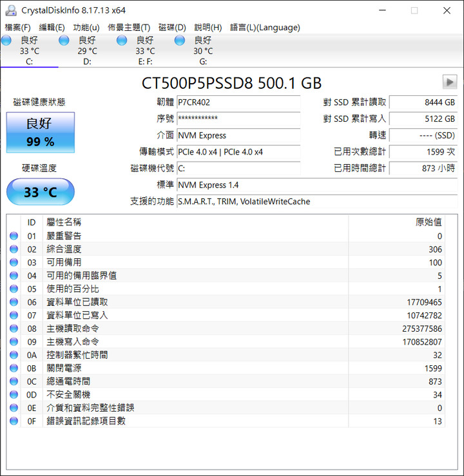Click status dot for drive C:
This screenshot has height=476, width=464.
6,41
